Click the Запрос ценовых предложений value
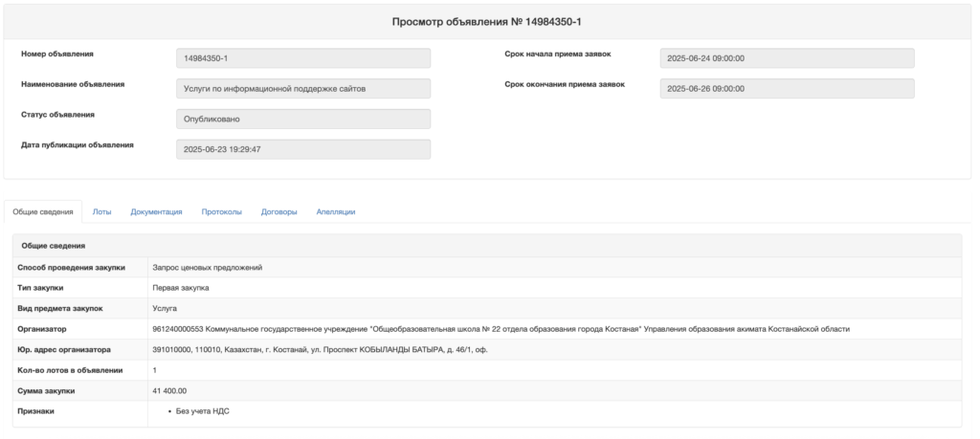 208,267
